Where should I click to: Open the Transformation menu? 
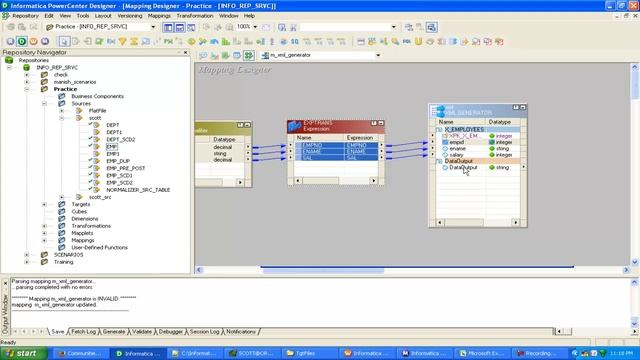(x=195, y=16)
